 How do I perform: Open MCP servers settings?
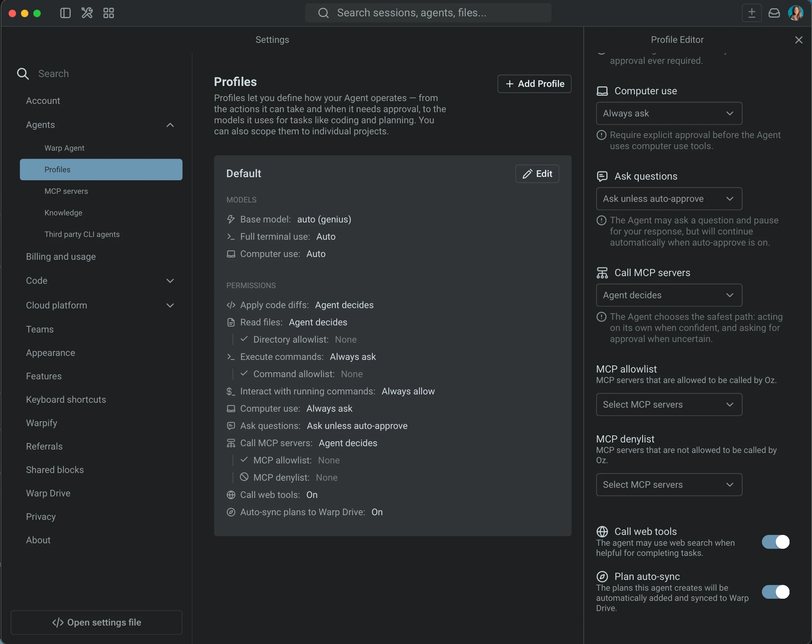coord(66,191)
